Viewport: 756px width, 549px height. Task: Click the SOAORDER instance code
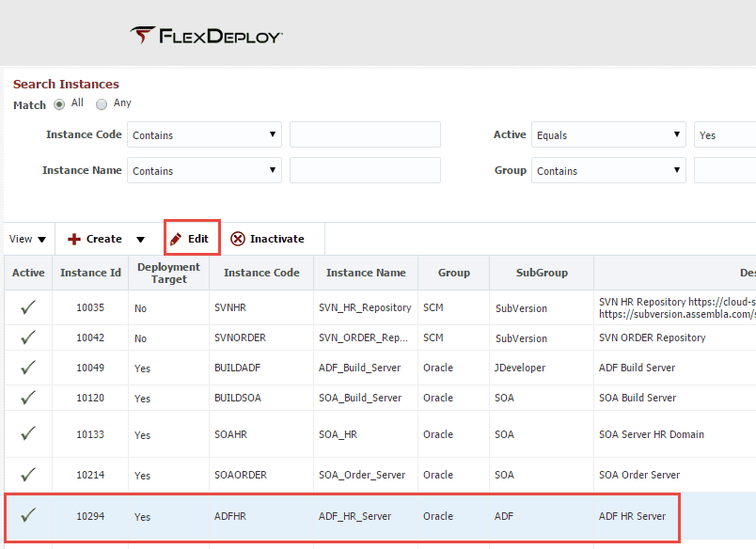[241, 475]
